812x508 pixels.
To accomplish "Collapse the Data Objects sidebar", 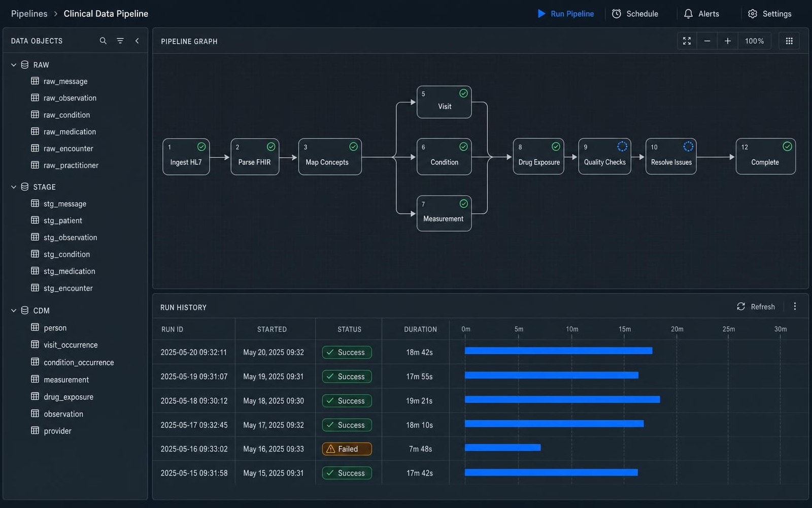I will point(137,41).
